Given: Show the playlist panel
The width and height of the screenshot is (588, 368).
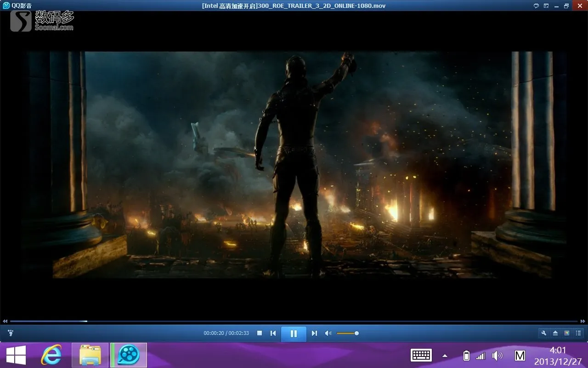Looking at the screenshot, I should coord(578,333).
